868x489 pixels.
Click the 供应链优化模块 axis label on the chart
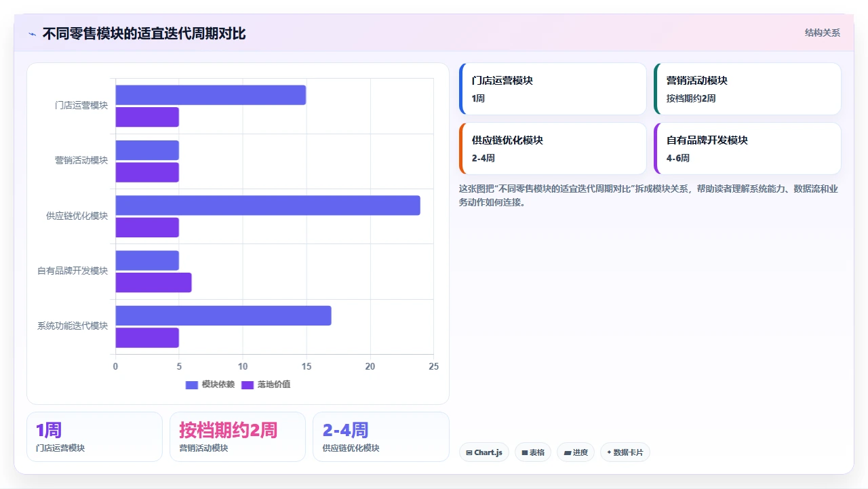[x=77, y=216]
